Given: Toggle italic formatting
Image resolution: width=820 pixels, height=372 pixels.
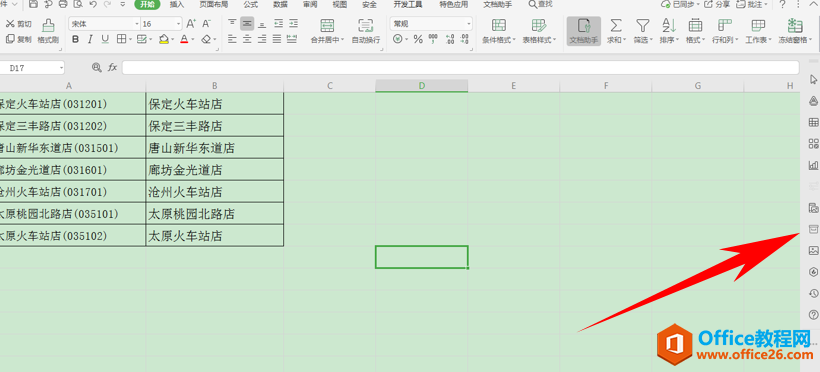Looking at the screenshot, I should [90, 39].
